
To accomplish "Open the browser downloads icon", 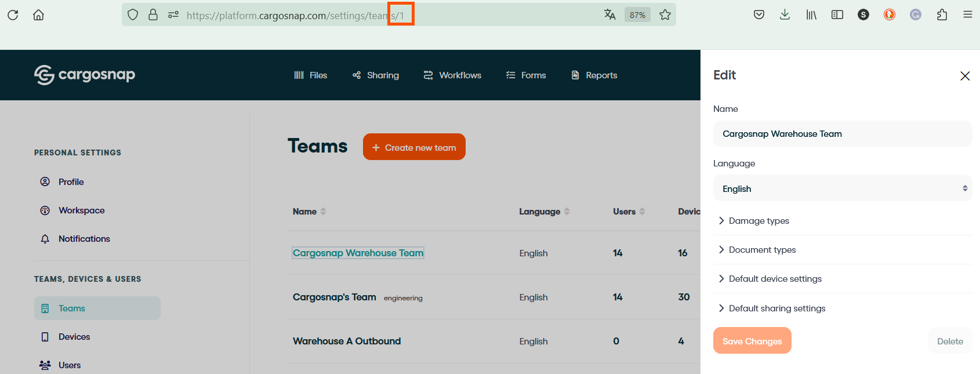I will coord(785,15).
